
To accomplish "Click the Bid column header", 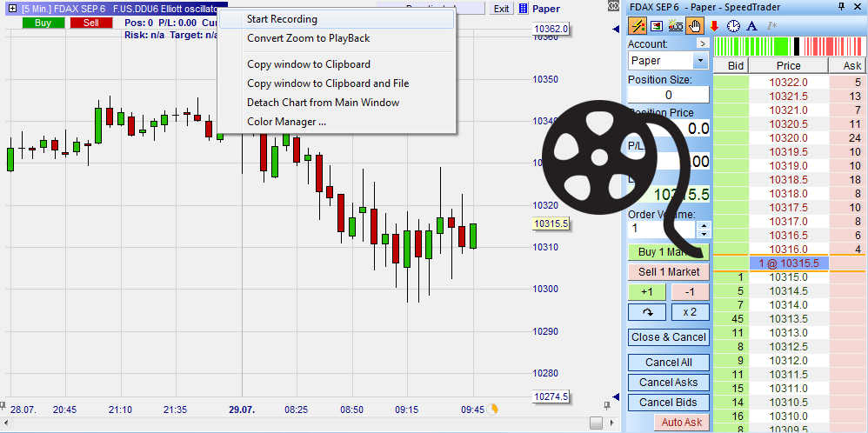I will click(x=731, y=66).
